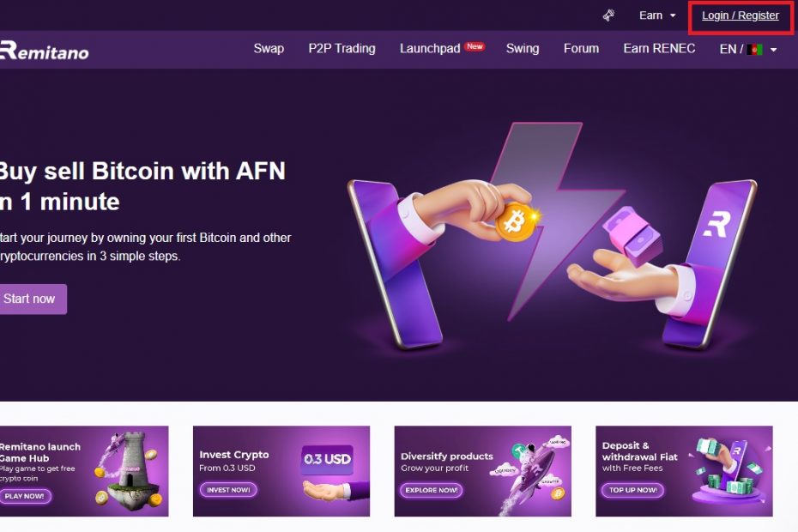
Task: Click the pink cash stack illustration
Action: coord(633,236)
